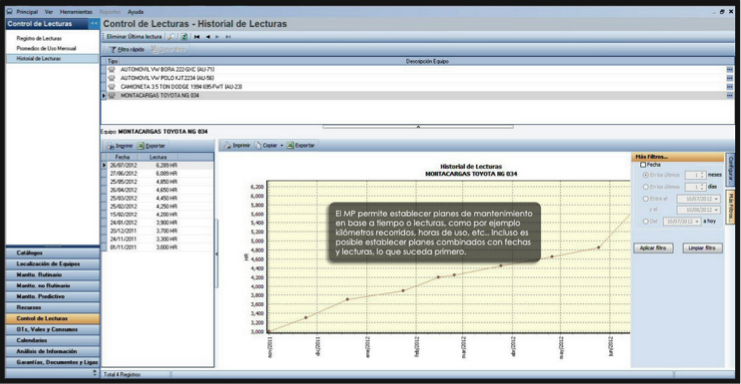Open Mantto. Predictivo section

(52, 297)
